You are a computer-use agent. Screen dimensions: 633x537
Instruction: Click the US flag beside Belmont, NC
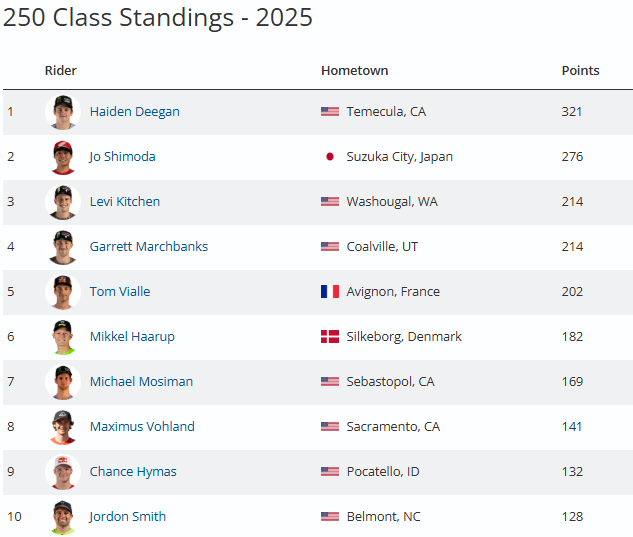(330, 517)
